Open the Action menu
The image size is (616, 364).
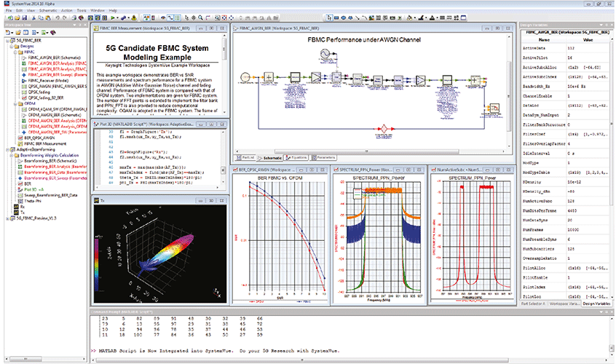[67, 11]
